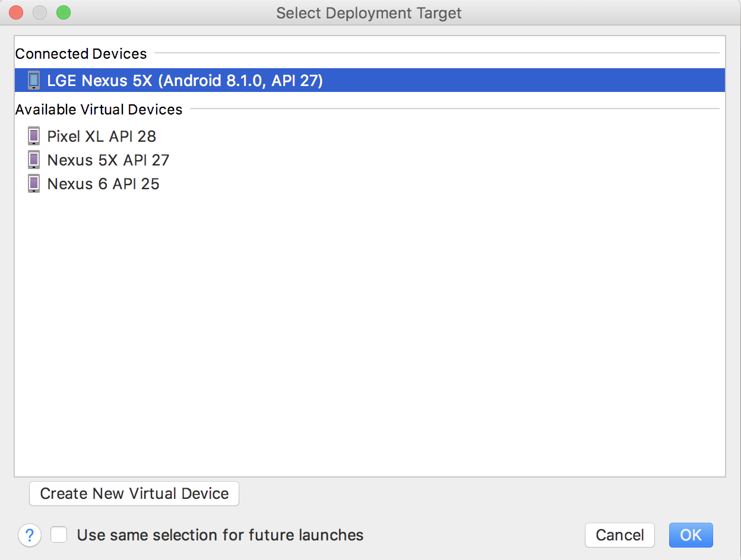The height and width of the screenshot is (560, 741).
Task: Click the Nexus 5X API 27 emulator icon
Action: [x=34, y=160]
